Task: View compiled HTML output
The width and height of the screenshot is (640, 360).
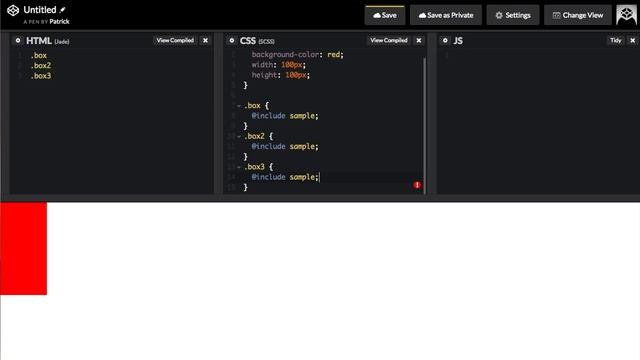Action: [175, 40]
